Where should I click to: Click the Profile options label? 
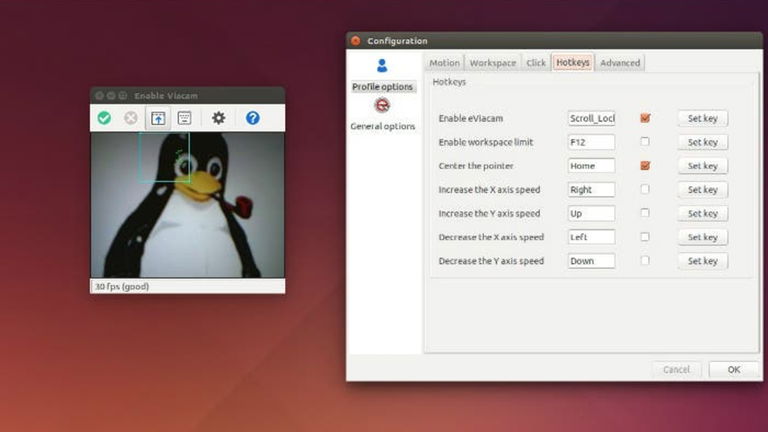383,87
